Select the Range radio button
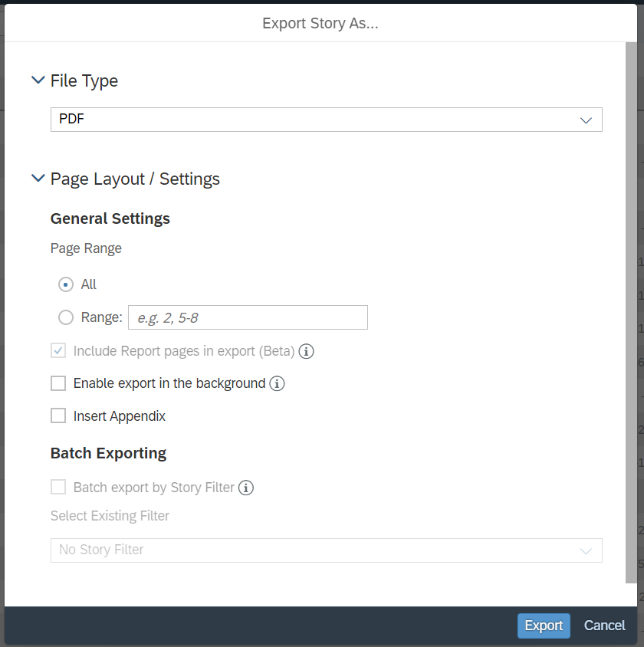The image size is (644, 647). click(66, 317)
